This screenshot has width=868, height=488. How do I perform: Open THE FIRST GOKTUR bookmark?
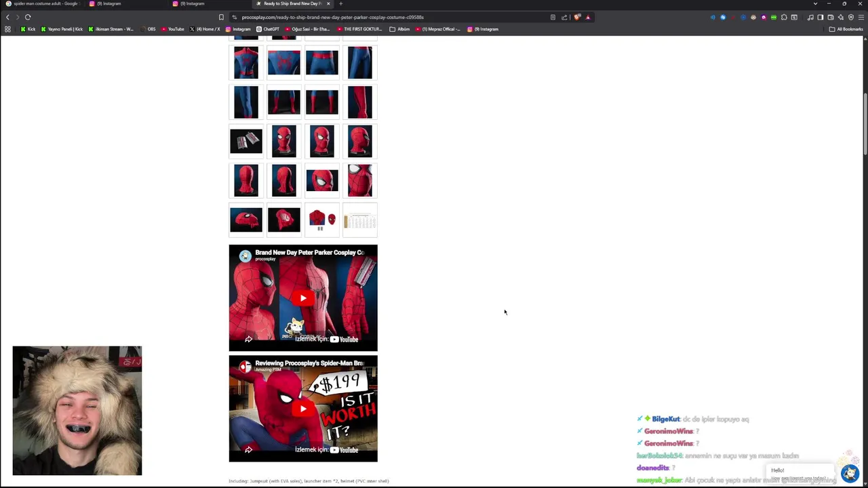359,29
